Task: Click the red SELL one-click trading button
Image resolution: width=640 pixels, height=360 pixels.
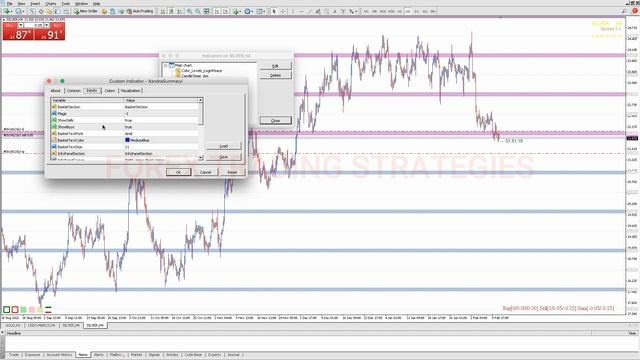Action: click(x=18, y=34)
